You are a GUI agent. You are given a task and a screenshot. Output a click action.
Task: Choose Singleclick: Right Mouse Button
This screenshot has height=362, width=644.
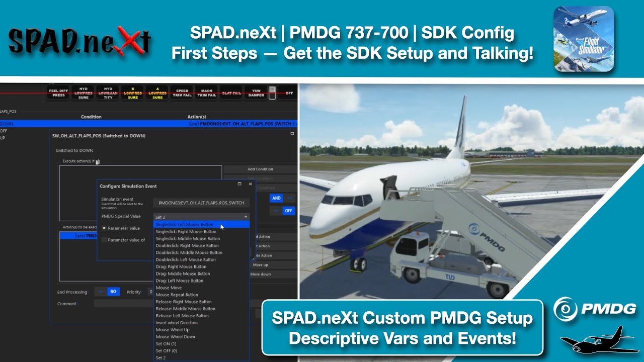(201, 232)
